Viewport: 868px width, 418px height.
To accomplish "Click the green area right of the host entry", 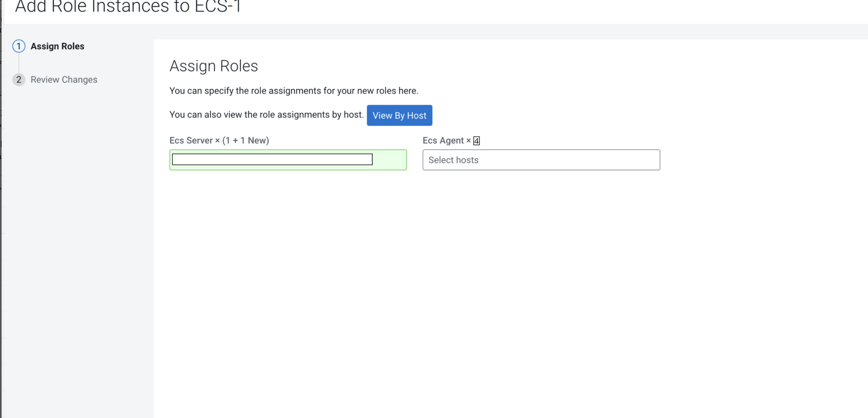I will coord(389,159).
